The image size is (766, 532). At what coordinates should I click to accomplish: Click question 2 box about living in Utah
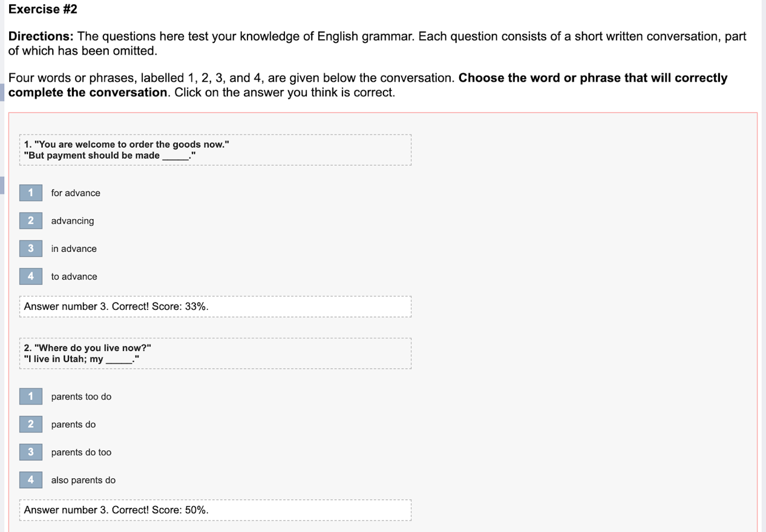point(215,353)
